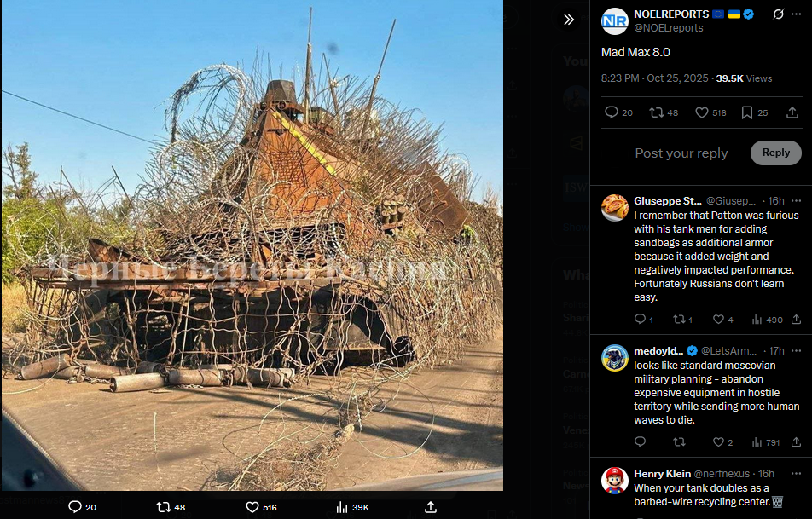Open the Grok icon beside the NOELREPORTS header
This screenshot has width=812, height=519.
click(778, 14)
